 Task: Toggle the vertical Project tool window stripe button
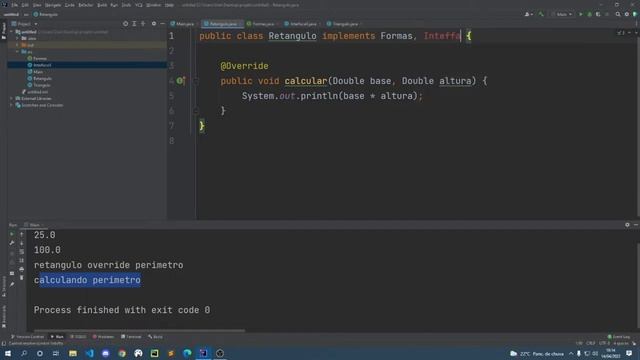pyautogui.click(x=4, y=31)
